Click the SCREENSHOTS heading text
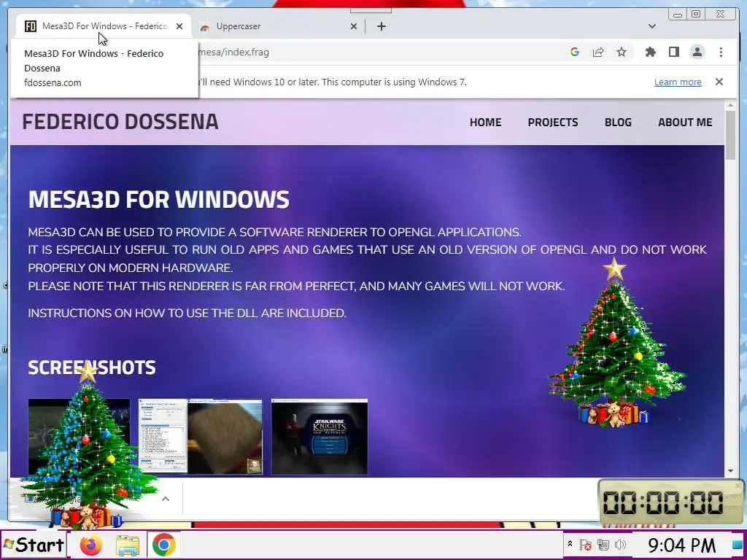 coord(92,367)
